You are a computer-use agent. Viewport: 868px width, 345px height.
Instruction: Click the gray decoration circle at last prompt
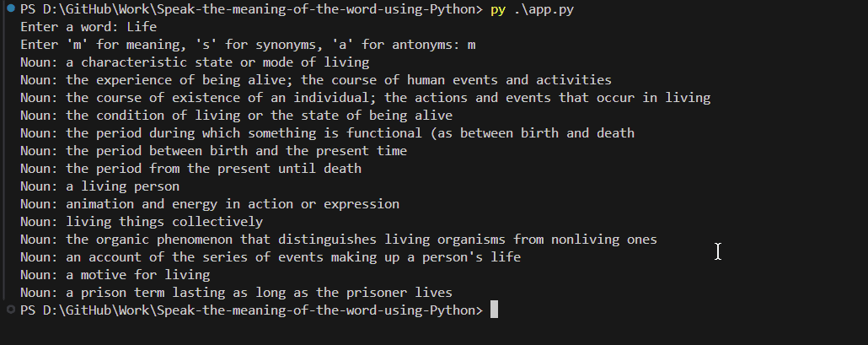click(x=9, y=310)
